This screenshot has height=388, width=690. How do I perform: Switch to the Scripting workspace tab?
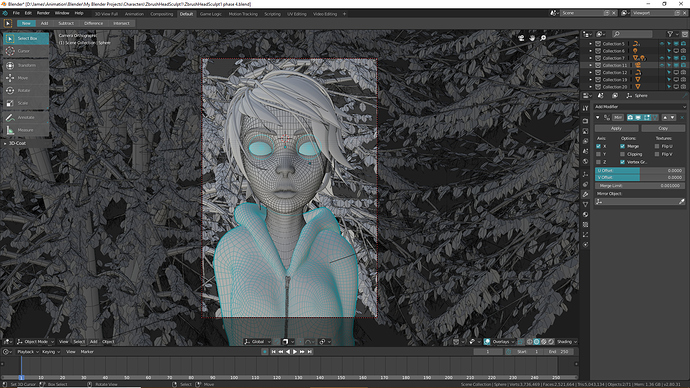tap(272, 14)
